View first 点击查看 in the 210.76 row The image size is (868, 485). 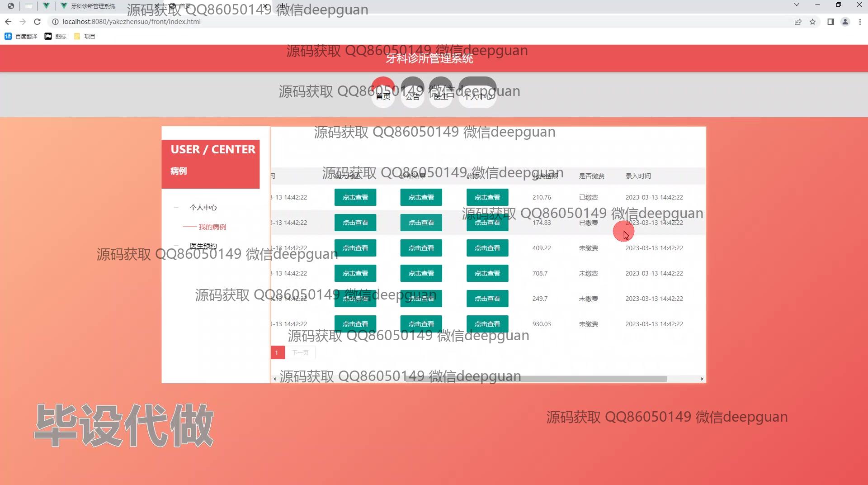[355, 197]
